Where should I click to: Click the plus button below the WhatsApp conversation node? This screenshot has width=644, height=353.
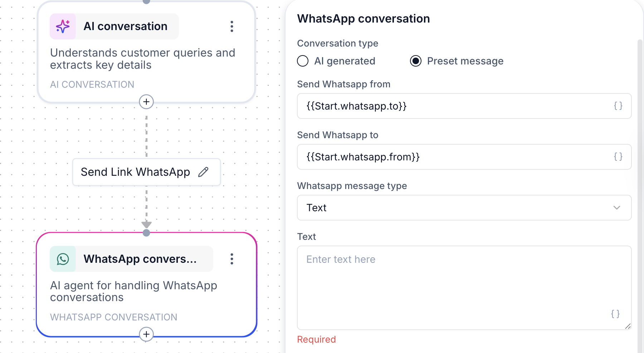point(146,334)
